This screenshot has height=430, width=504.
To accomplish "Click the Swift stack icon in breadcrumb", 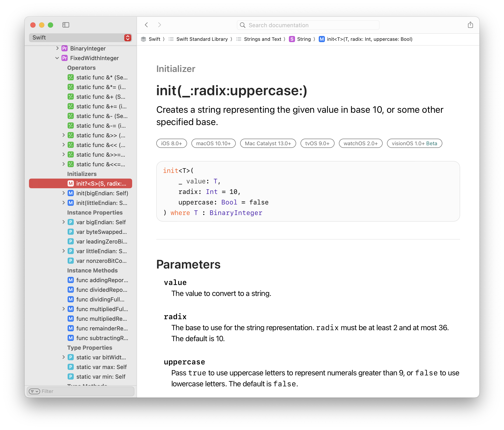I will pyautogui.click(x=144, y=39).
